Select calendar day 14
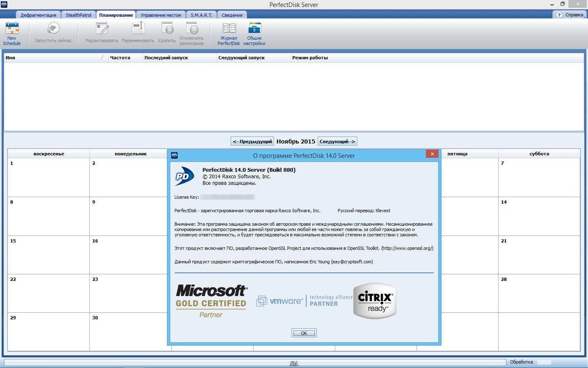 click(539, 216)
